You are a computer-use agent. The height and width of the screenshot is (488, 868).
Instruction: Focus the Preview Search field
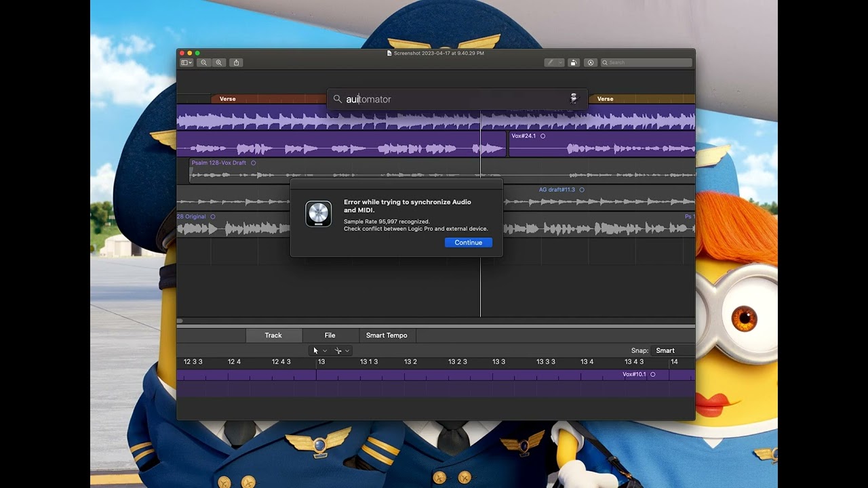646,62
